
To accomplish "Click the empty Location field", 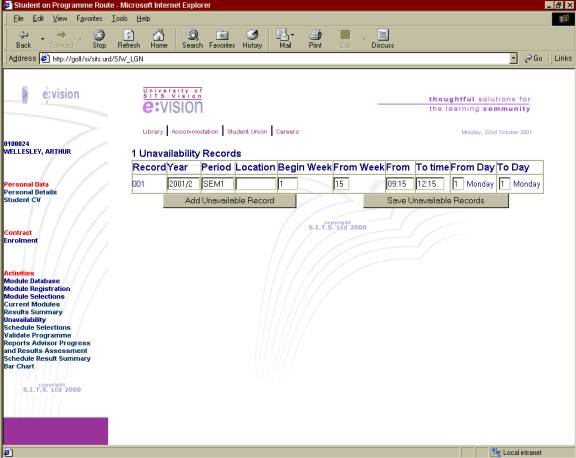I will pos(256,184).
